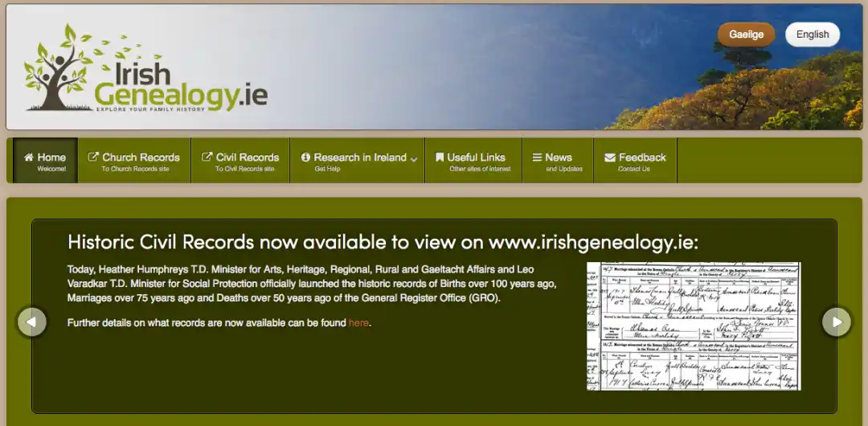Open the Home menu item
Viewport: 868px width, 426px height.
point(45,161)
